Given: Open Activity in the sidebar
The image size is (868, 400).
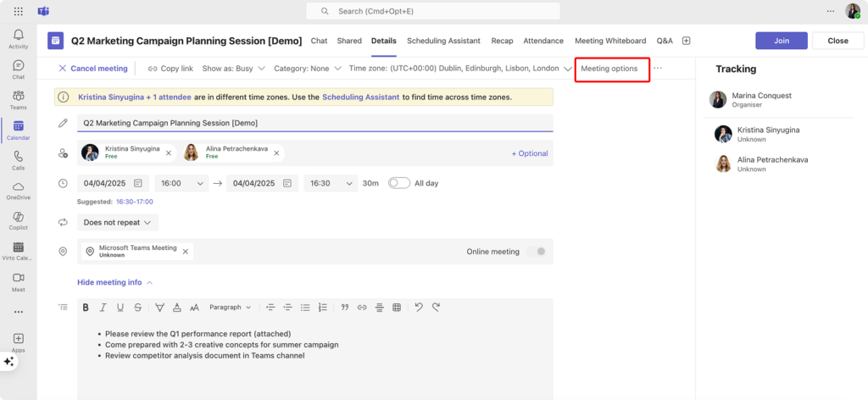Looking at the screenshot, I should [19, 39].
